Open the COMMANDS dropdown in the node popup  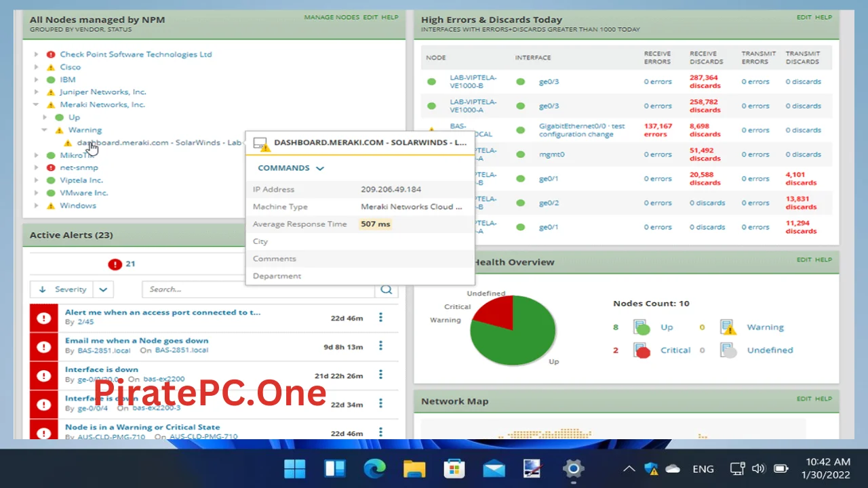(x=291, y=168)
